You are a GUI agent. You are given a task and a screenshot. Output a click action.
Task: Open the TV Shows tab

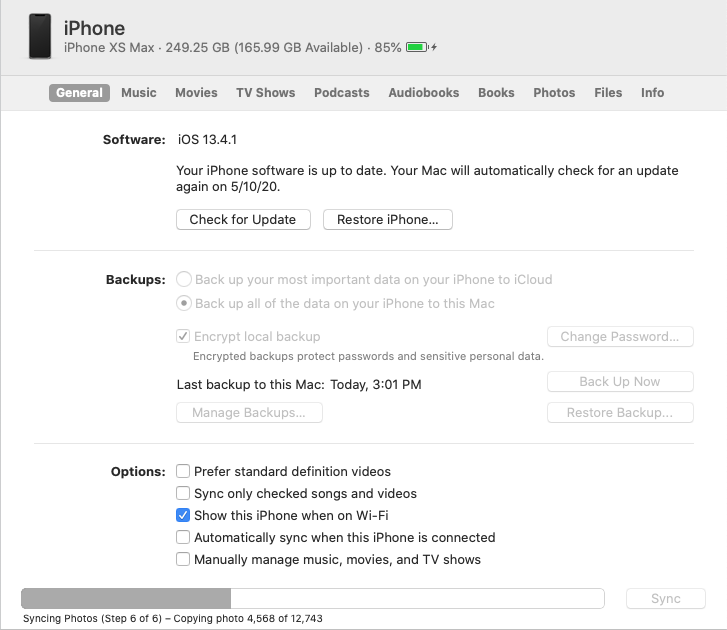point(266,93)
